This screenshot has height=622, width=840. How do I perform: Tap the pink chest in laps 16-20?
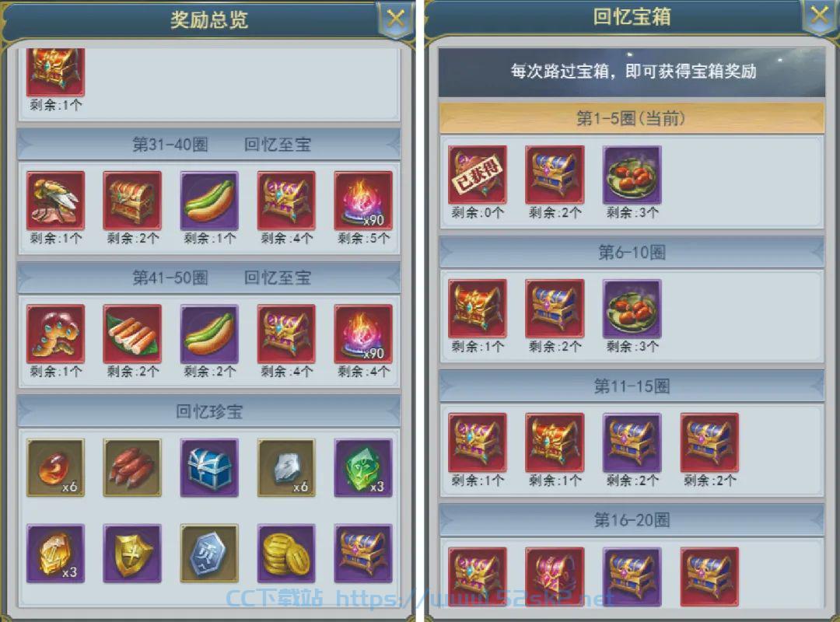click(555, 576)
